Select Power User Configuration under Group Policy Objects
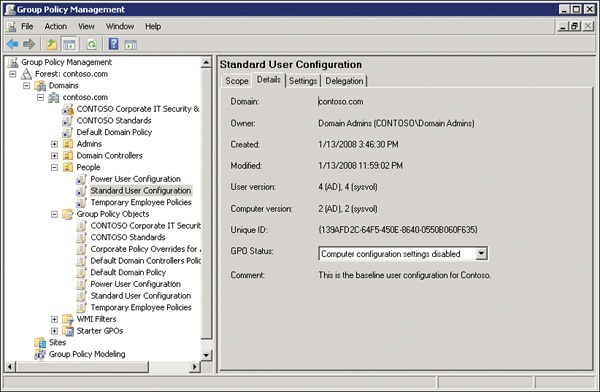The image size is (600, 392). [x=135, y=284]
